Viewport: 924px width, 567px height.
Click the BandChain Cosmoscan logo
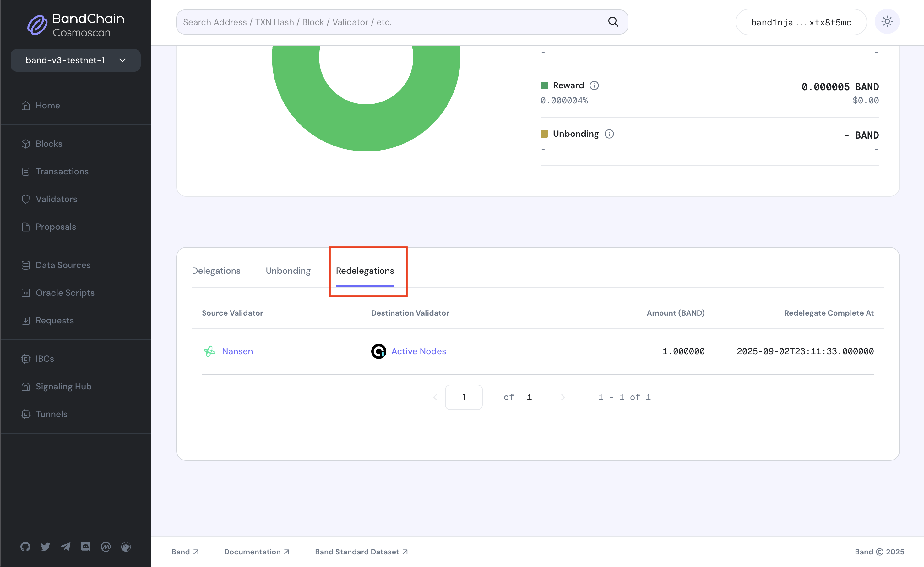pyautogui.click(x=76, y=25)
